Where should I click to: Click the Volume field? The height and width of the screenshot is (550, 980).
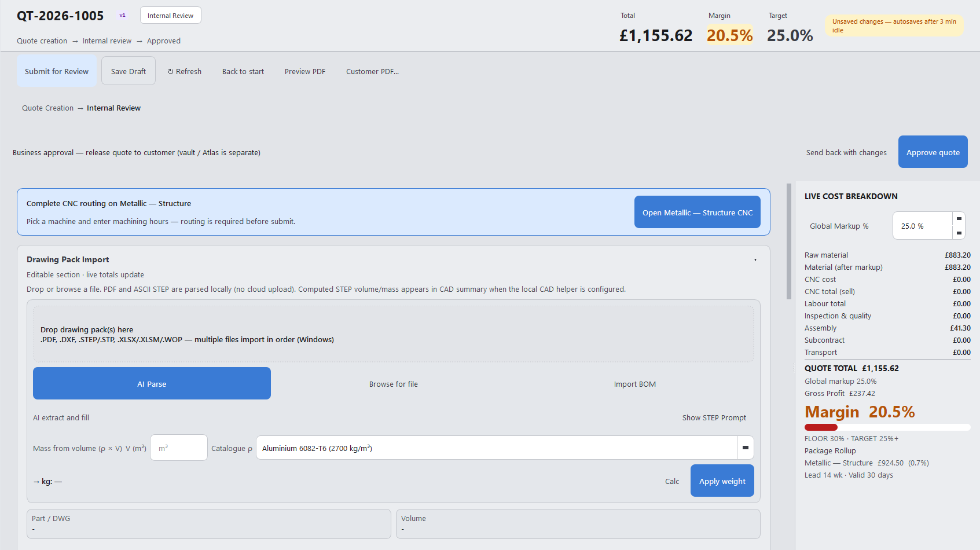pos(578,524)
